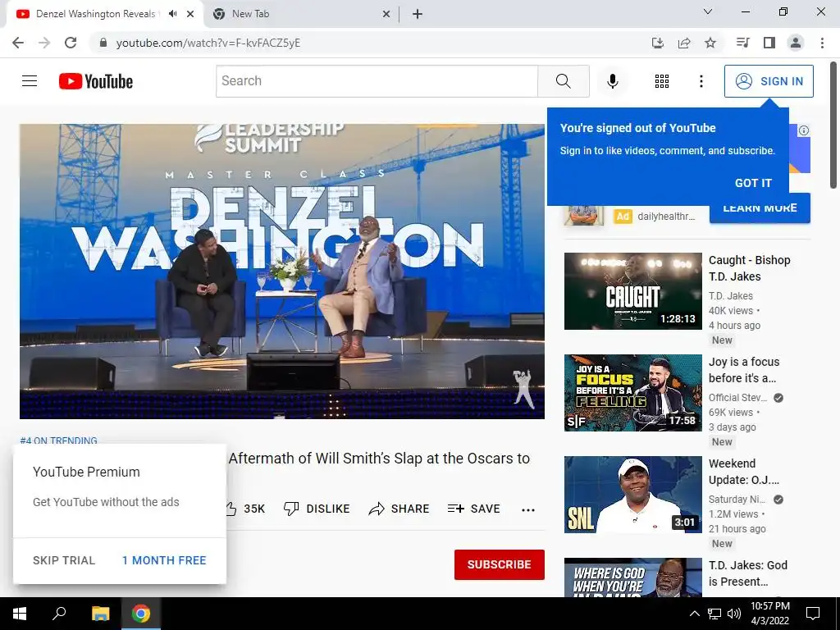Start voice search with the microphone
Viewport: 840px width, 630px height.
[613, 81]
